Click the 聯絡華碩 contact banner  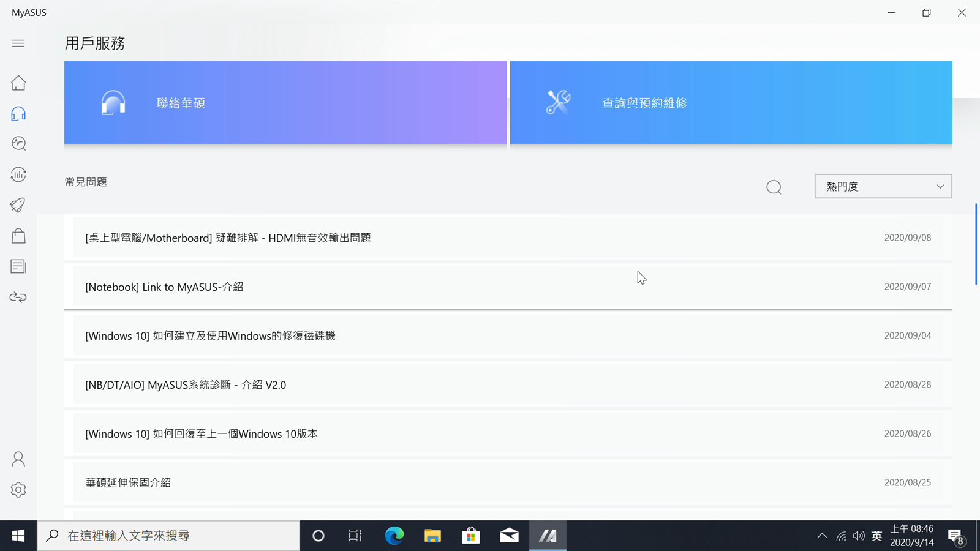[285, 103]
